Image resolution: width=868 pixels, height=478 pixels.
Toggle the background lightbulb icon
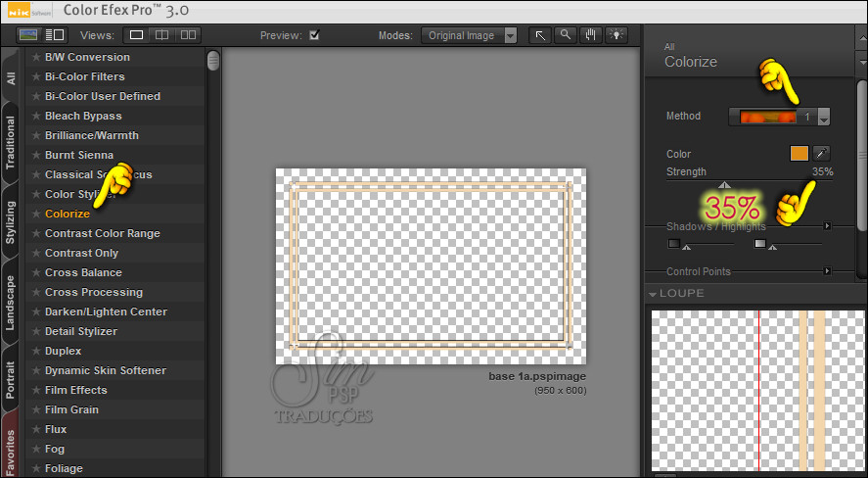click(x=617, y=35)
